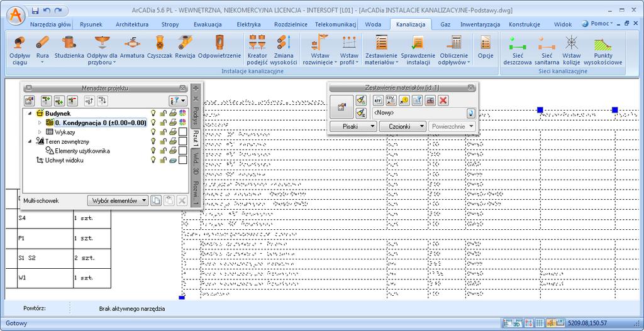Save using the floppy disk icon
The width and height of the screenshot is (644, 331).
[x=35, y=10]
